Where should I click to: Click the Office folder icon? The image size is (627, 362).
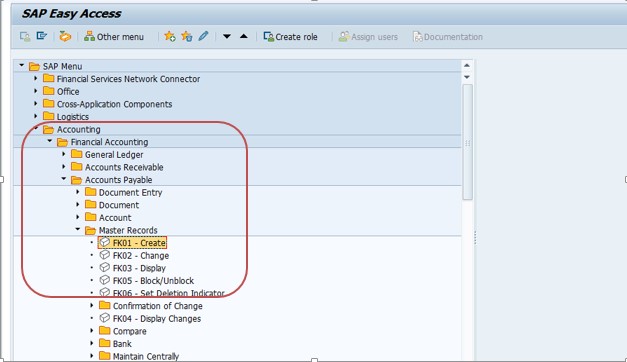click(48, 91)
